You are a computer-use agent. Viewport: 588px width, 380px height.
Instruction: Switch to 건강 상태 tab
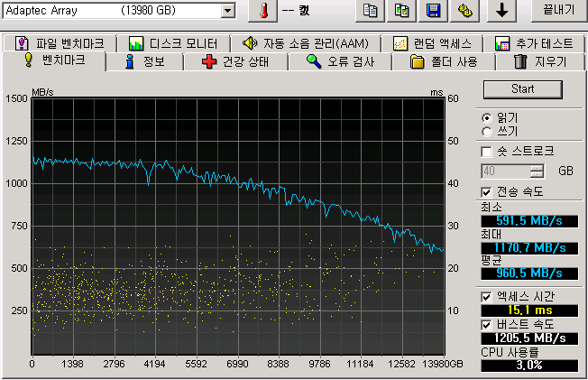(x=235, y=61)
